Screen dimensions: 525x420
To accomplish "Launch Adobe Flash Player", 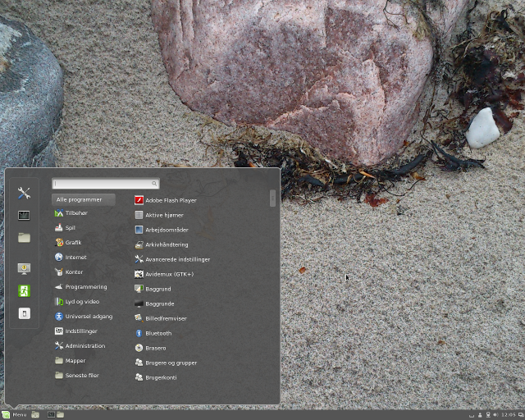I will pyautogui.click(x=170, y=200).
